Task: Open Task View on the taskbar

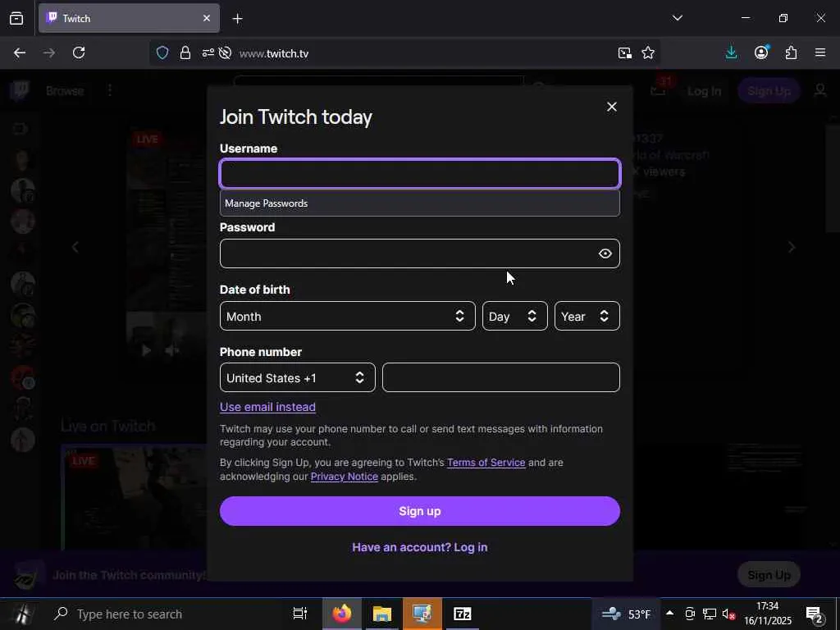Action: click(x=300, y=614)
